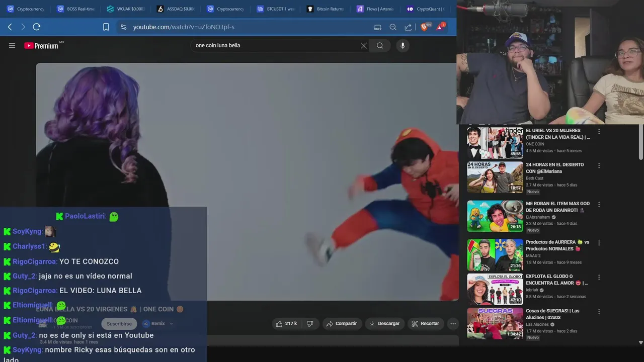
Task: Go to YouTube Premium home logo
Action: click(41, 46)
